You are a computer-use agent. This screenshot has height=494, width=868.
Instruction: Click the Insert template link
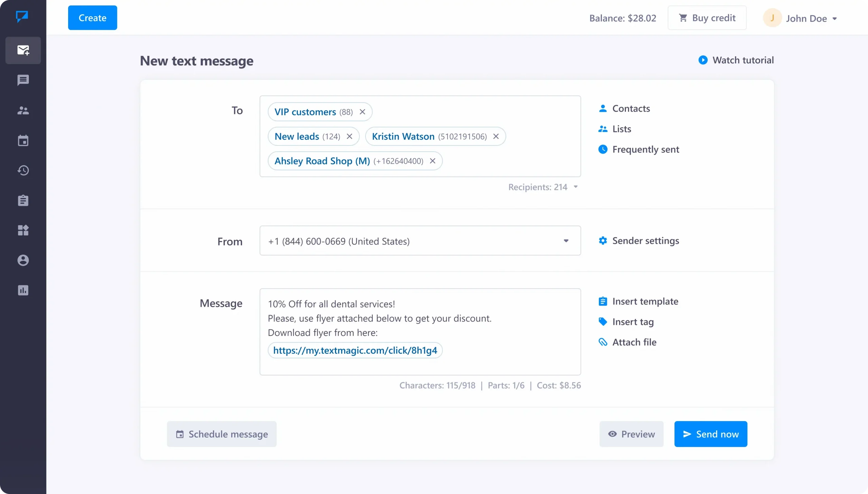[x=645, y=301]
